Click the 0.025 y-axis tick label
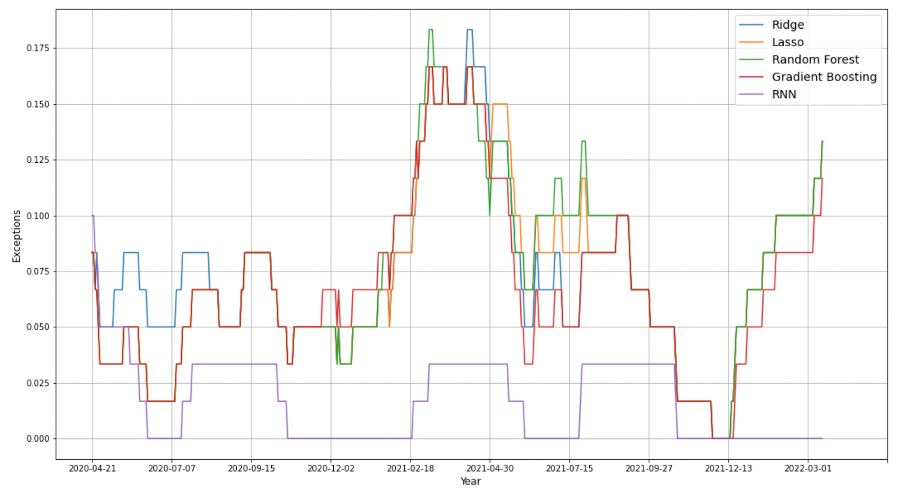This screenshot has width=902, height=494. (x=38, y=383)
